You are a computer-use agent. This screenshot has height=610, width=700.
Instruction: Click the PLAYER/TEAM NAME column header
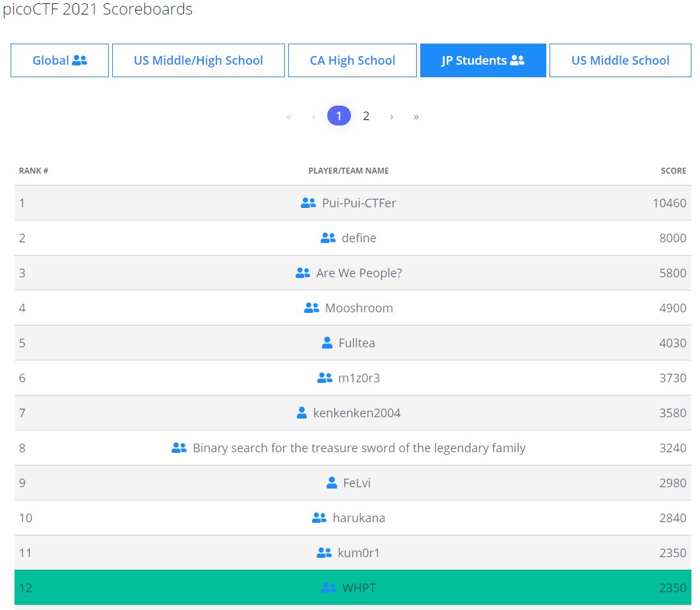[348, 170]
